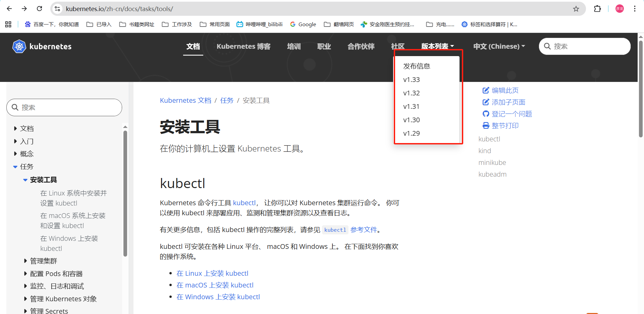
Task: Open the 书籍类网址 bookmark folder
Action: (137, 24)
